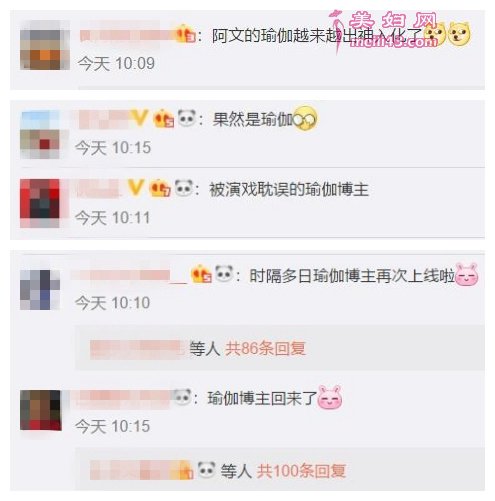This screenshot has height=501, width=495.
Task: Open the red avatar beside 被演戏耽误 comment
Action: click(x=40, y=203)
